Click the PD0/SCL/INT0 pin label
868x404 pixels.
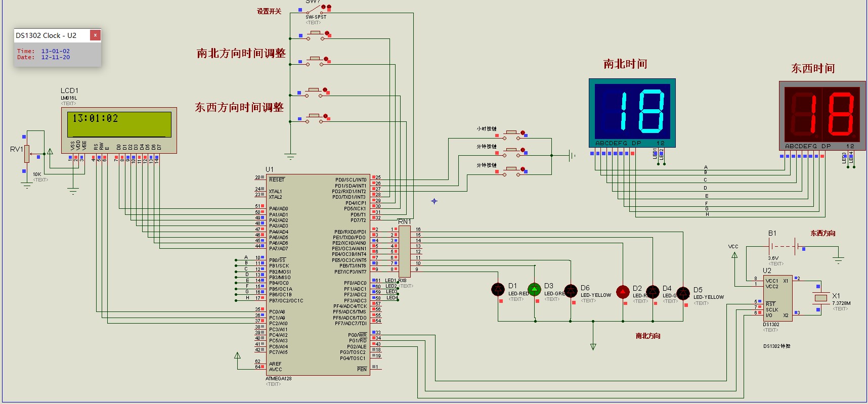351,179
